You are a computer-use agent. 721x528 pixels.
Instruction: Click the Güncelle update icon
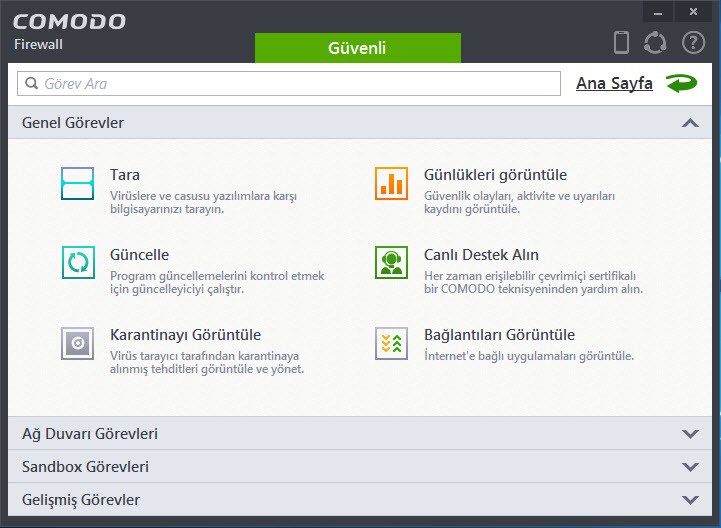[x=78, y=263]
